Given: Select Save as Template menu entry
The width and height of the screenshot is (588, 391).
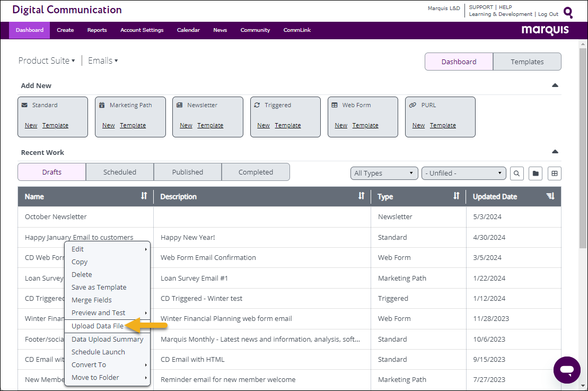Looking at the screenshot, I should 108,288.
